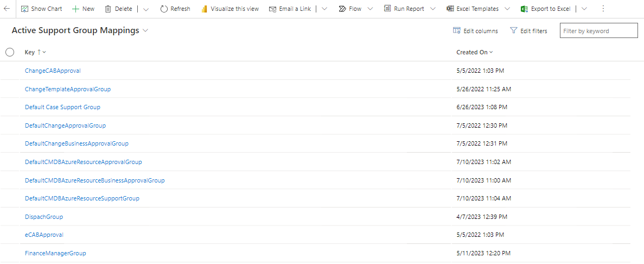Click the New plus icon

pos(75,9)
